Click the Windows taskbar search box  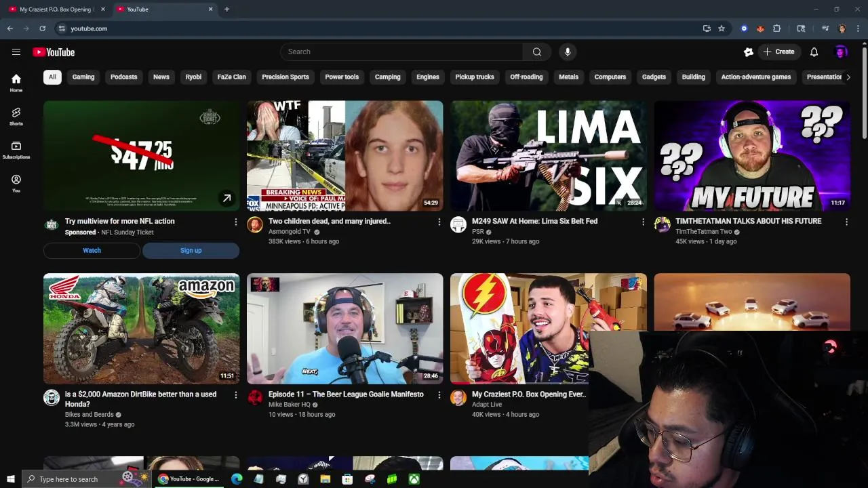88,479
